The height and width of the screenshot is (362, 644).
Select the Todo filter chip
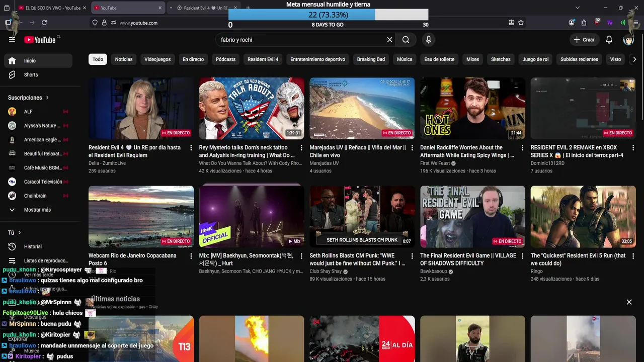pyautogui.click(x=98, y=59)
